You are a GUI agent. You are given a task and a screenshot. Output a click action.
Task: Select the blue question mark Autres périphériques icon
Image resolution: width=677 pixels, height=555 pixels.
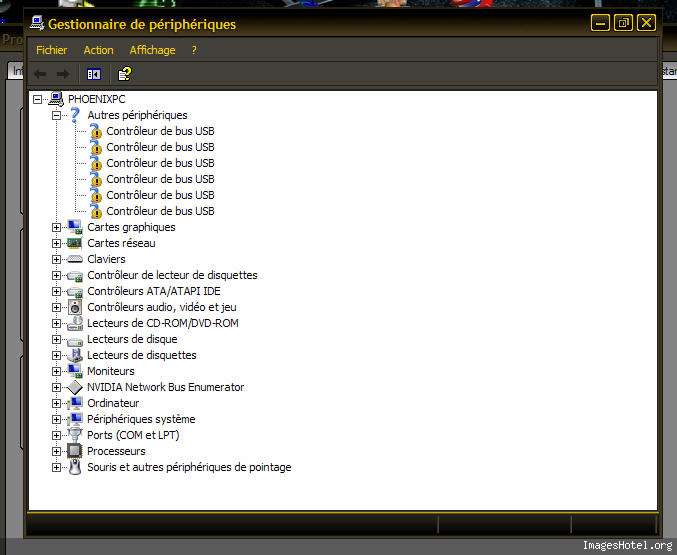point(75,115)
